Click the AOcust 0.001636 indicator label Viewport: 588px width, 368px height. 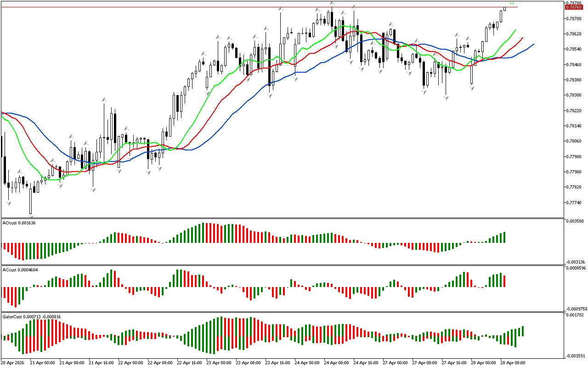[19, 223]
